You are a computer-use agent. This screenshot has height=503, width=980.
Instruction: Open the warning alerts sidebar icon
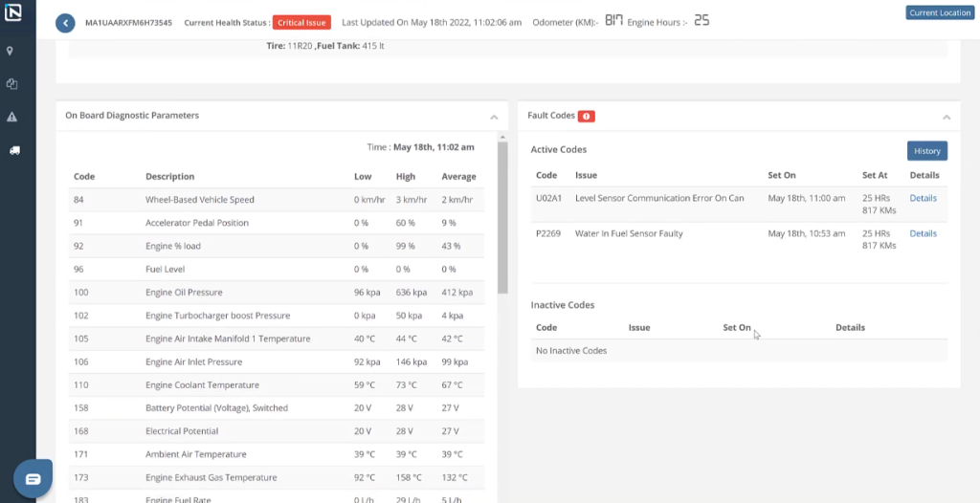point(11,117)
